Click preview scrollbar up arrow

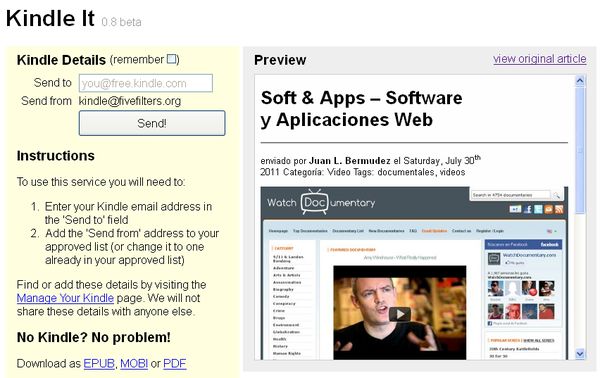pos(580,81)
